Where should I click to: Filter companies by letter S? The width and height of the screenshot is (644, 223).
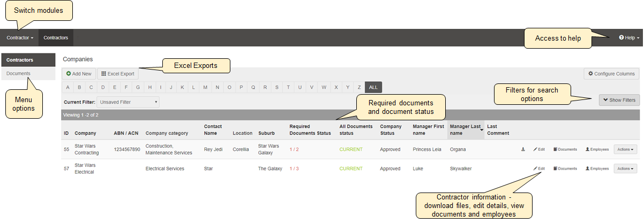(x=276, y=87)
